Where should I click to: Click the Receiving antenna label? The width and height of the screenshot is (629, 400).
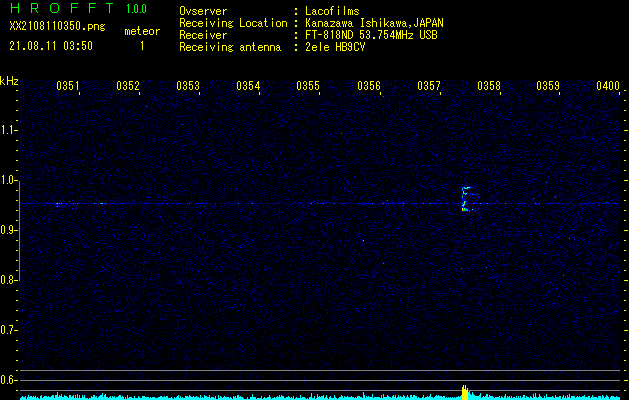[x=230, y=47]
